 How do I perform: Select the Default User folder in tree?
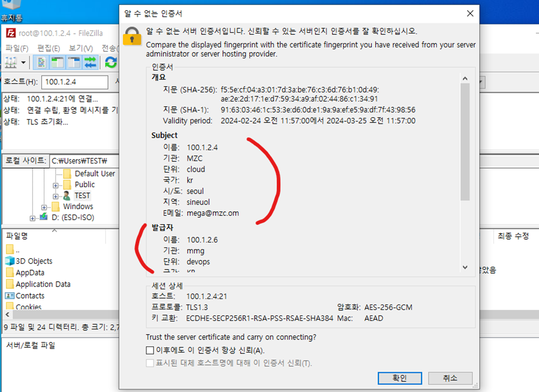[95, 174]
